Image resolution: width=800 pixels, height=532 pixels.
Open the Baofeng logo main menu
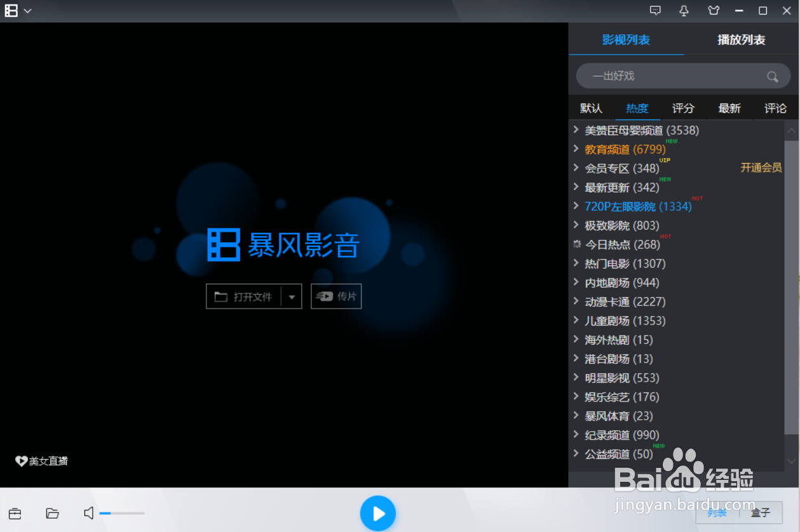tap(11, 11)
